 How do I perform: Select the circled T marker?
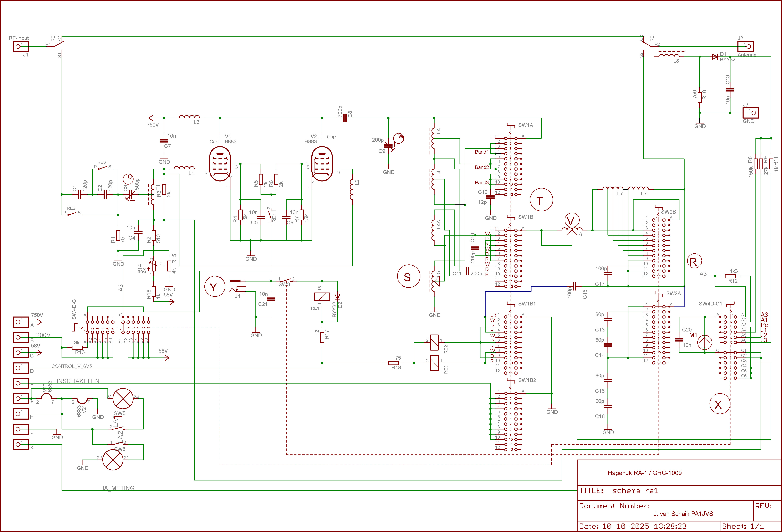(541, 200)
